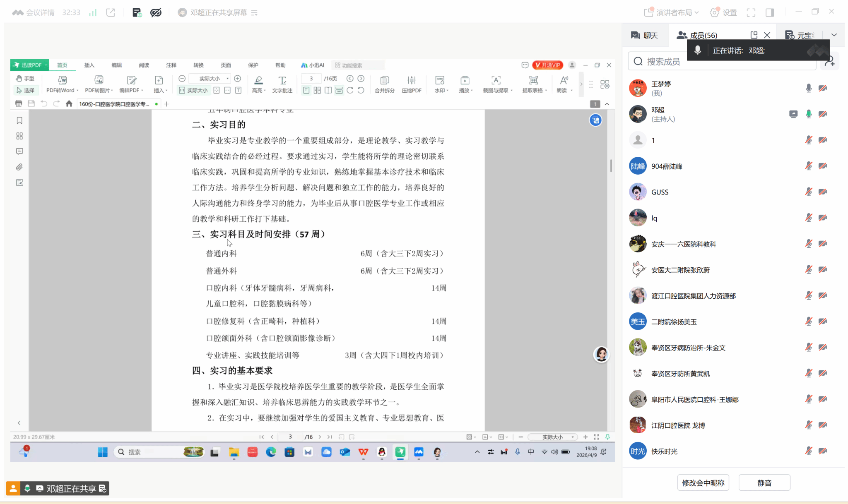The height and width of the screenshot is (504, 848).
Task: Toggle microphone for 王梦婷
Action: [x=808, y=88]
